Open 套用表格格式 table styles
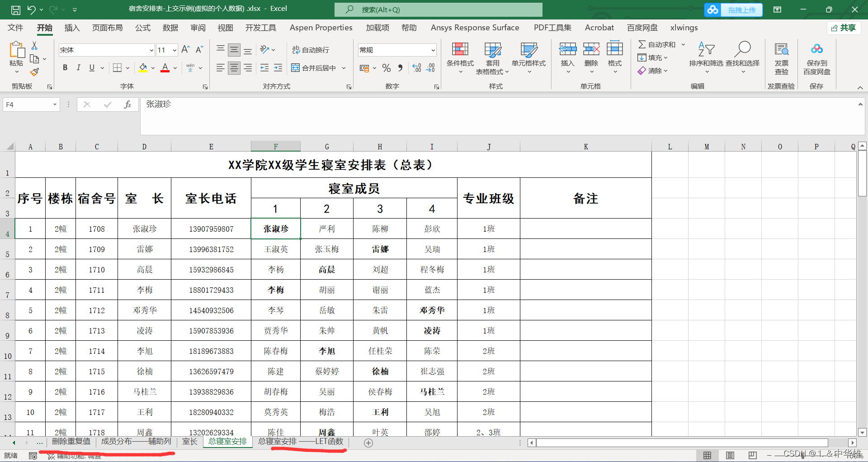868x462 pixels. [x=492, y=58]
